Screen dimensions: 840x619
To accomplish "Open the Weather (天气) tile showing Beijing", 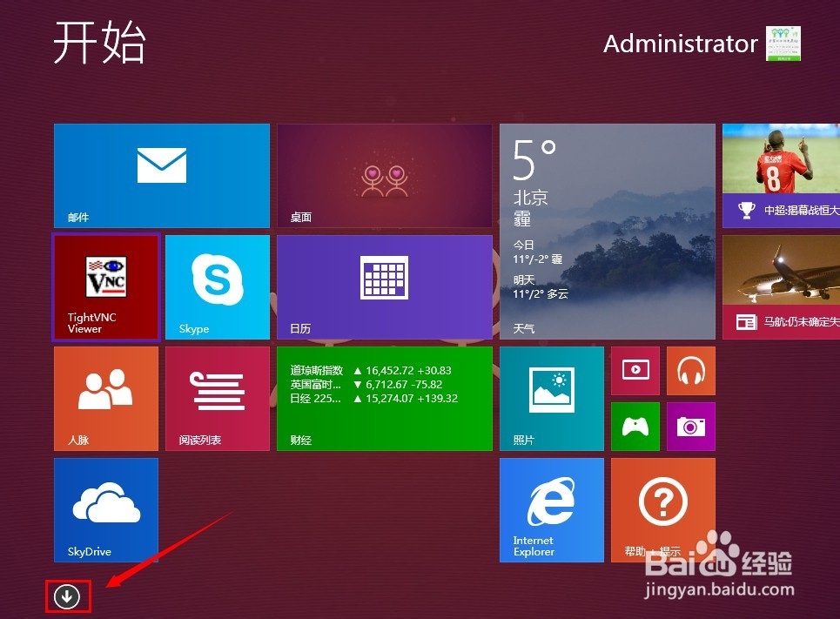I will pyautogui.click(x=608, y=232).
